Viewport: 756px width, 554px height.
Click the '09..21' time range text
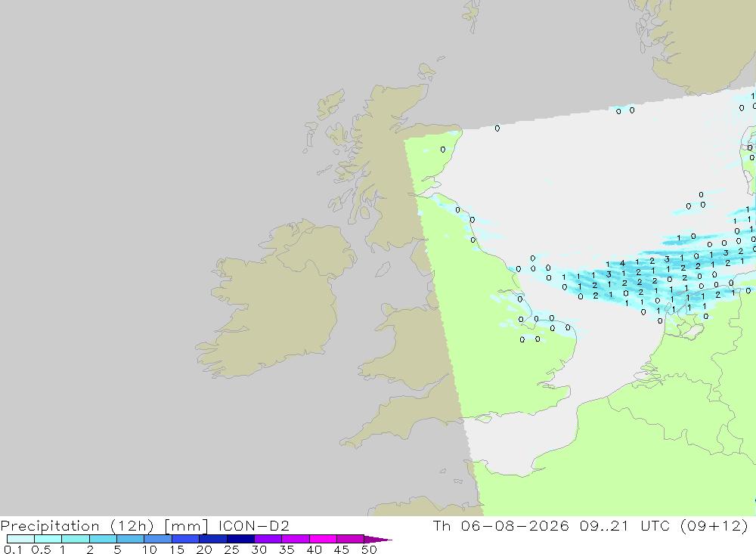[x=605, y=525]
